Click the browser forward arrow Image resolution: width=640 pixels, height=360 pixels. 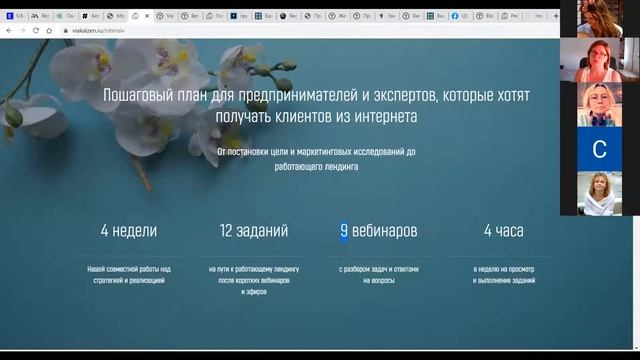point(22,31)
